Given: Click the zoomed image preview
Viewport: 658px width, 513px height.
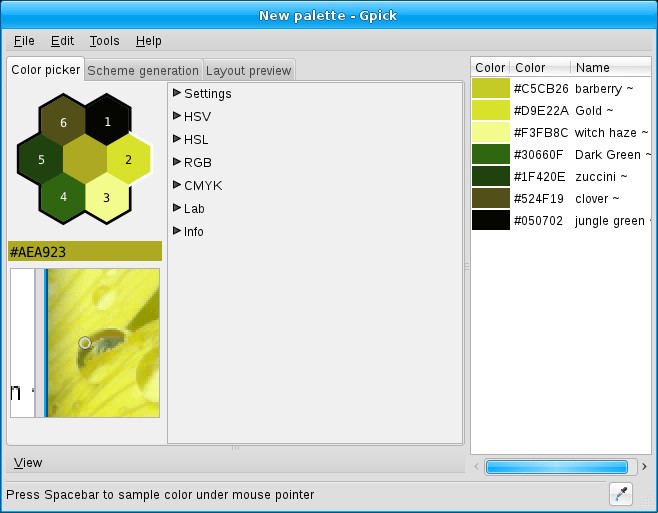Looking at the screenshot, I should click(x=103, y=342).
